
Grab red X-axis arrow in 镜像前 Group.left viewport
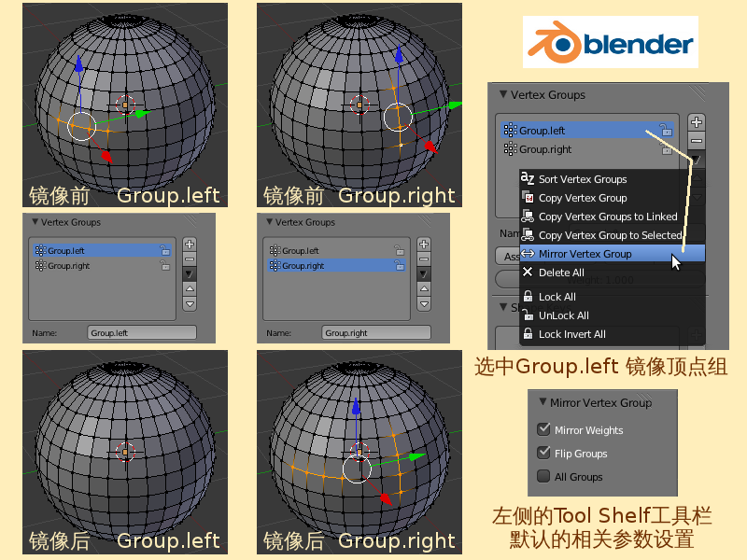click(x=106, y=157)
